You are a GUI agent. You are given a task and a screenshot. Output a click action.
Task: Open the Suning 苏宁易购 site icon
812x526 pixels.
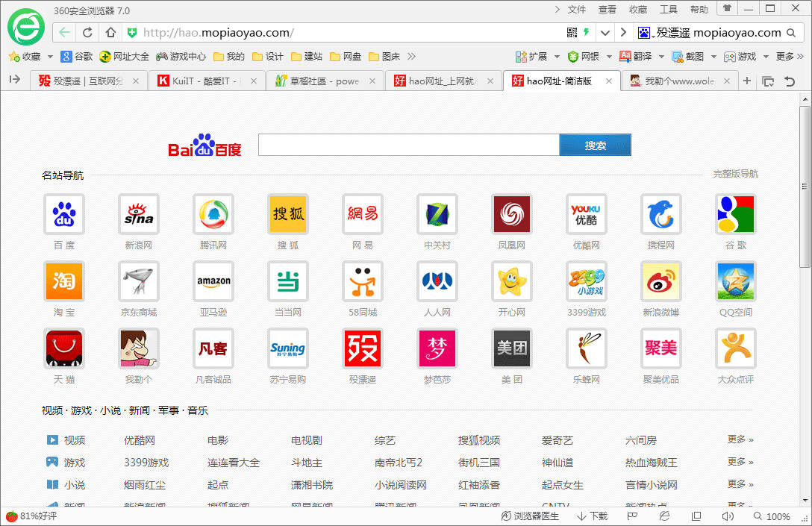pos(288,348)
